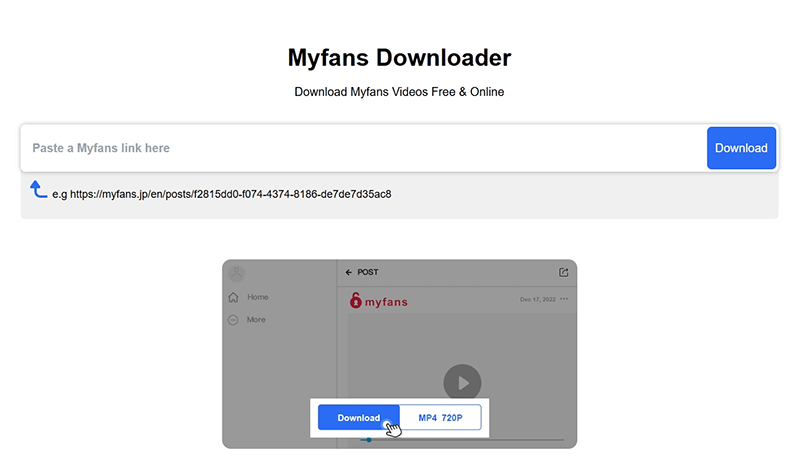Image resolution: width=800 pixels, height=466 pixels.
Task: Select the example myfans.jp URL text
Action: click(231, 194)
